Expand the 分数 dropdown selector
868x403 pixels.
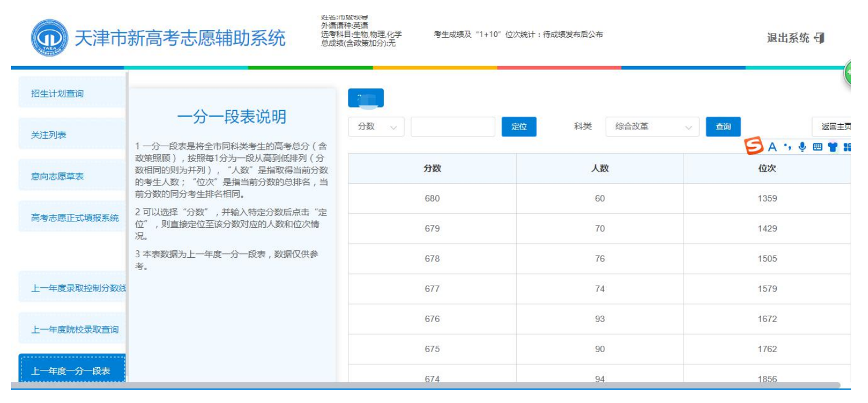click(376, 127)
